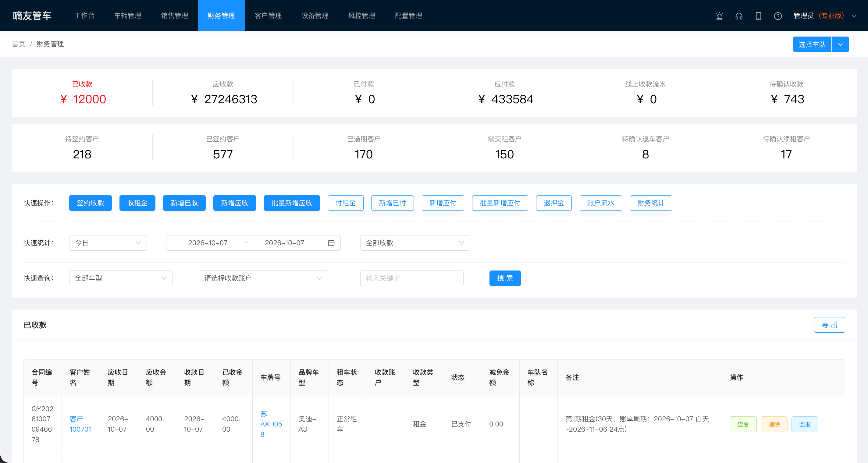868x463 pixels.
Task: Open 配置管理 menu
Action: (x=409, y=16)
